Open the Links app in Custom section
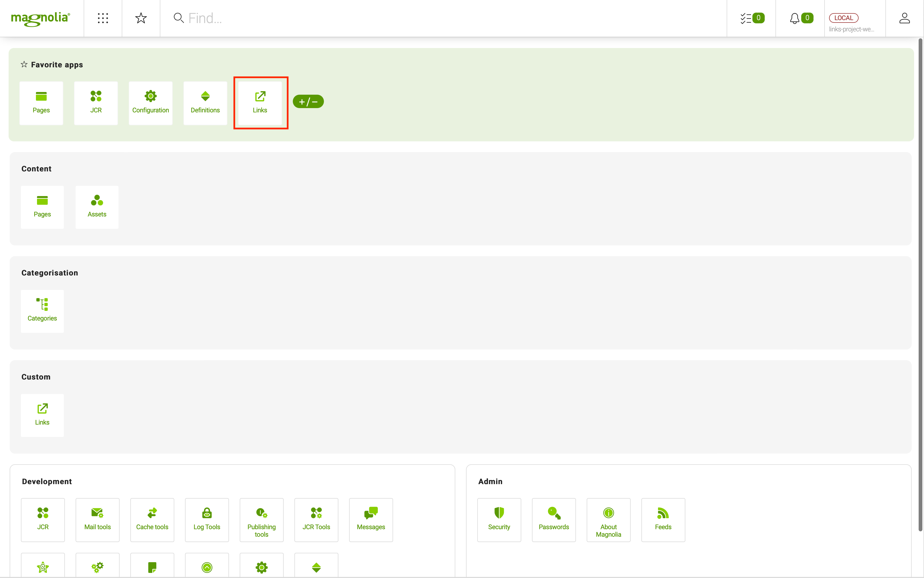The image size is (924, 578). pos(42,415)
